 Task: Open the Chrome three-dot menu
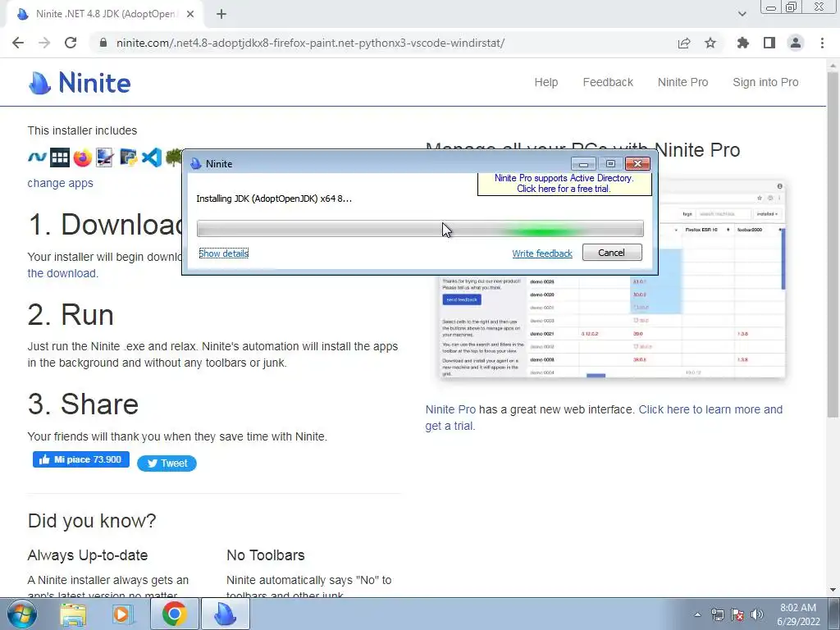pos(822,43)
